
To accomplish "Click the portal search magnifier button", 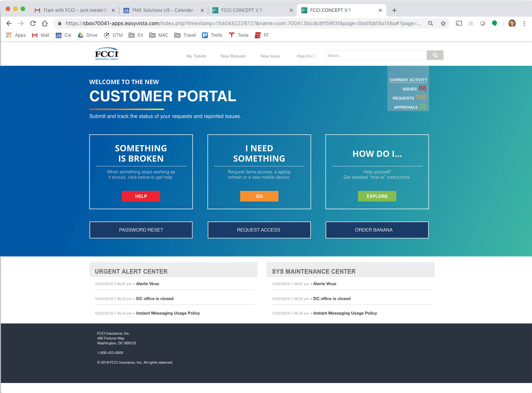I will pyautogui.click(x=435, y=55).
